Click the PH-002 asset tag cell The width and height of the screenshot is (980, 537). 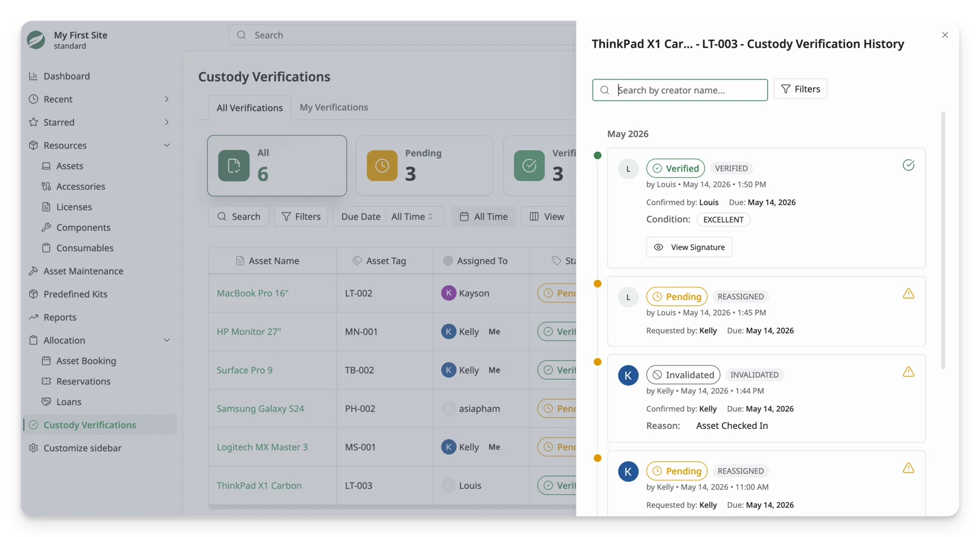coord(385,408)
